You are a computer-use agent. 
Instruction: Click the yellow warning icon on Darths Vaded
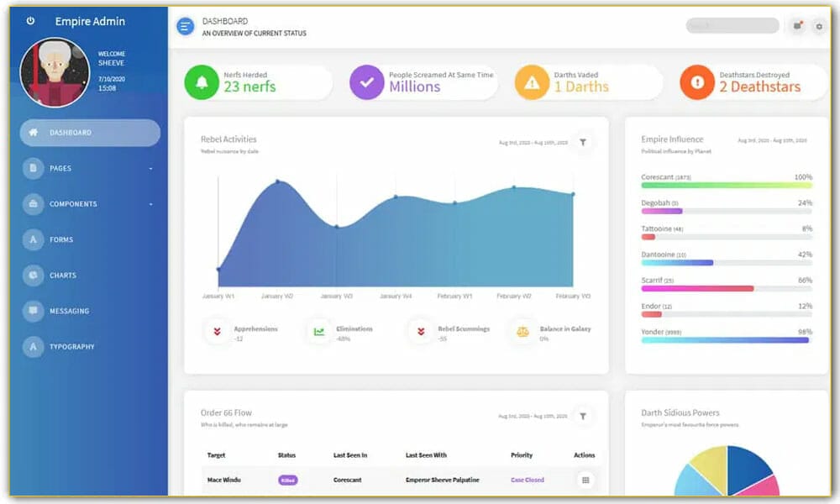coord(532,82)
